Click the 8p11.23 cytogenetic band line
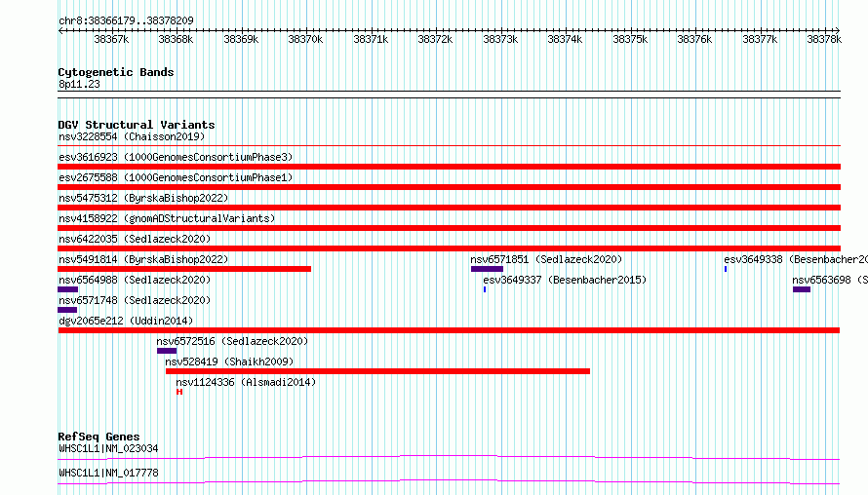Image resolution: width=868 pixels, height=495 pixels. pyautogui.click(x=449, y=95)
